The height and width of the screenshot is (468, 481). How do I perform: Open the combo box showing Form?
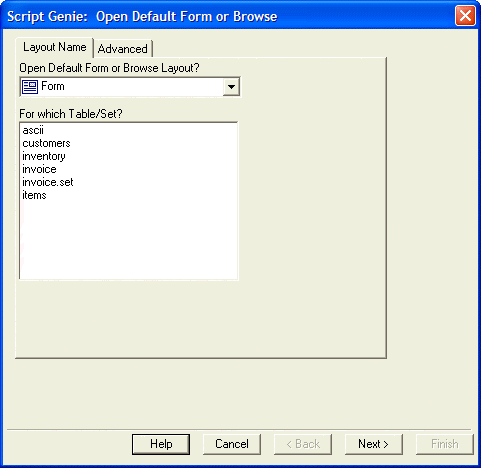130,87
